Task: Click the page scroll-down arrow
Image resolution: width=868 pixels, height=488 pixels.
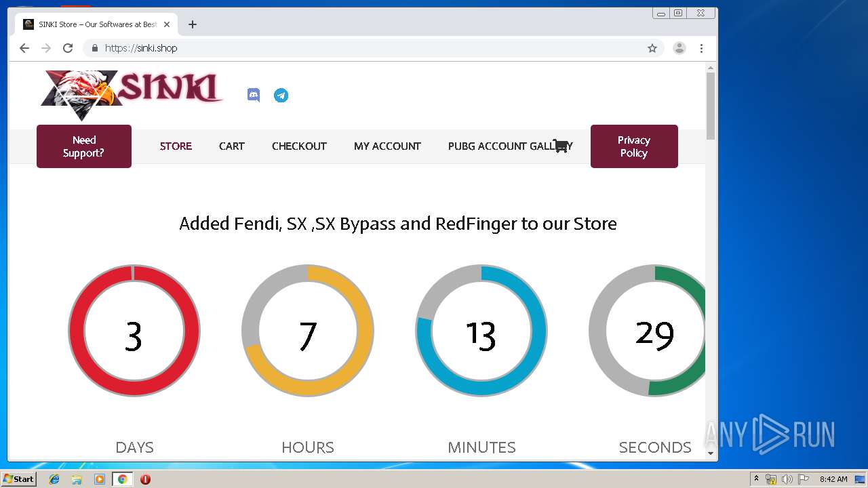Action: pyautogui.click(x=711, y=453)
